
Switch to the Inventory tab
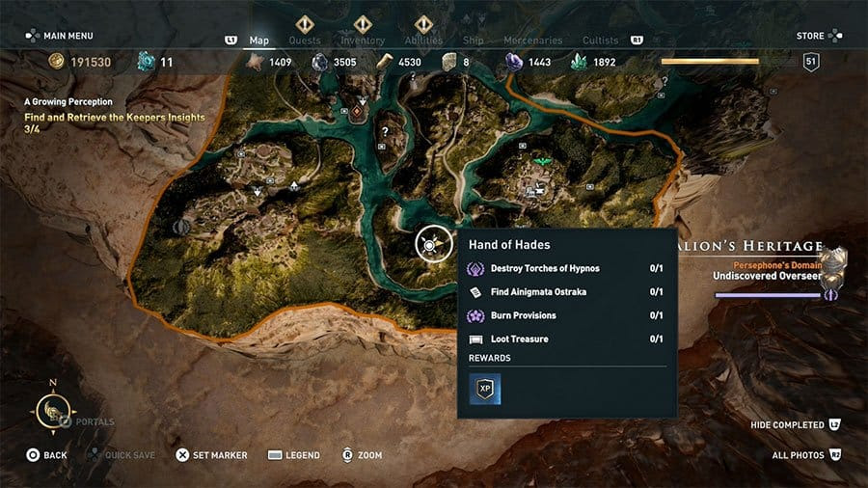[x=363, y=41]
